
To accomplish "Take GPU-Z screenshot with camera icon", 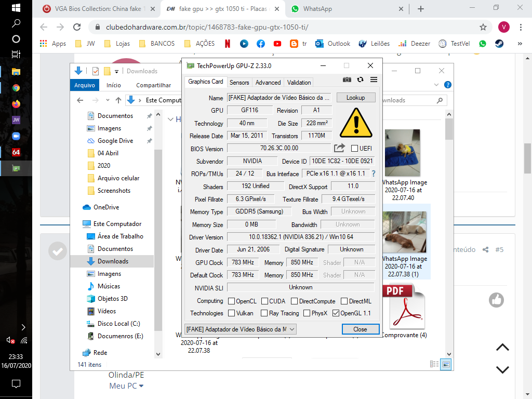I will tap(347, 79).
